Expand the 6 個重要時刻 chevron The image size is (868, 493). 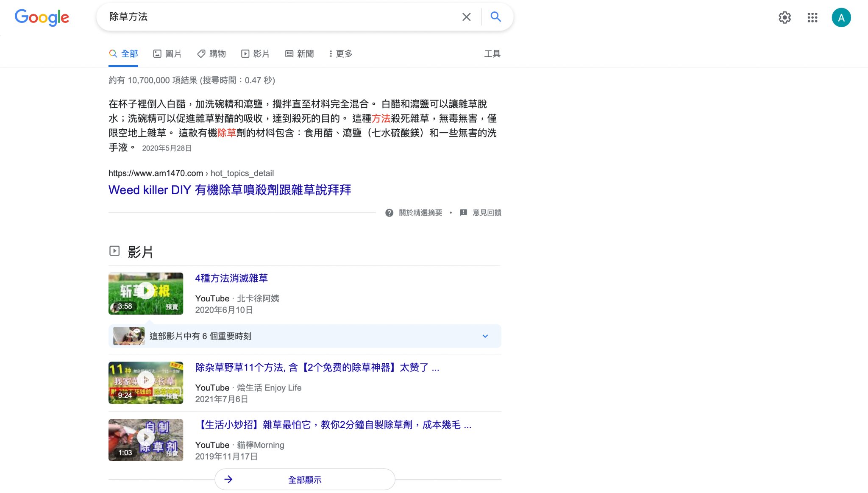(485, 336)
